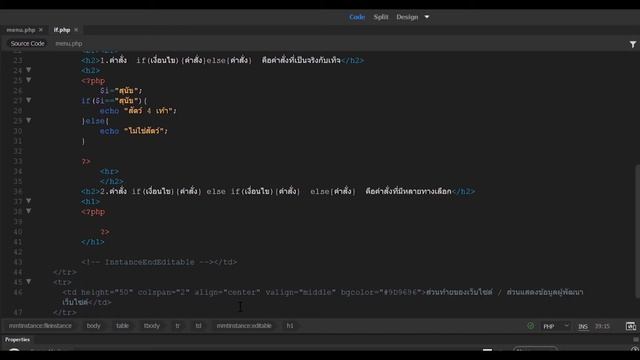Click the <hr> tag on line 34
The height and width of the screenshot is (360, 640).
point(109,171)
